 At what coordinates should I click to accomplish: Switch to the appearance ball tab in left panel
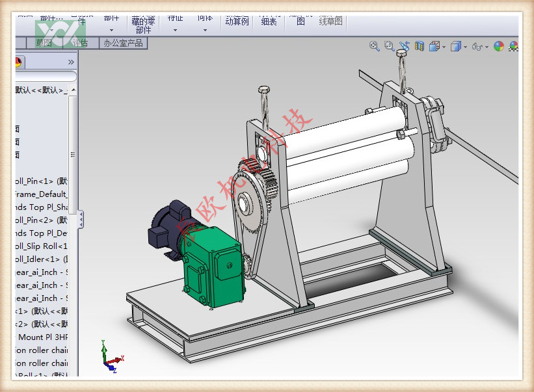(18, 62)
